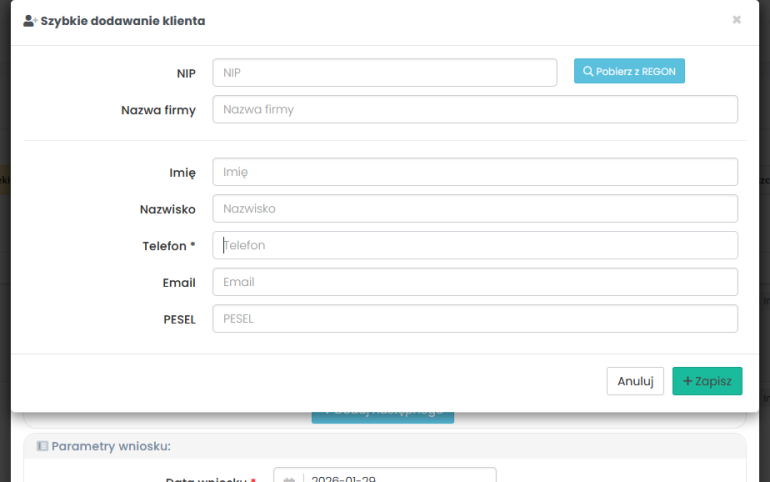Click the add-user icon in dialog title

coord(30,20)
